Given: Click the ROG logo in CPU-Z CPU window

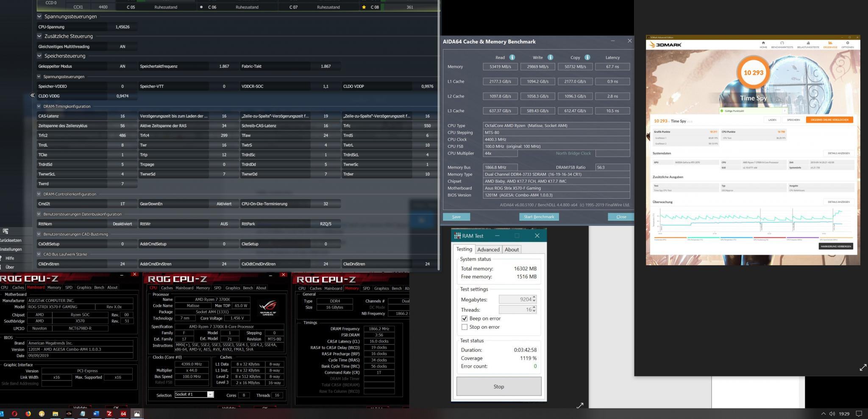Looking at the screenshot, I should point(268,307).
